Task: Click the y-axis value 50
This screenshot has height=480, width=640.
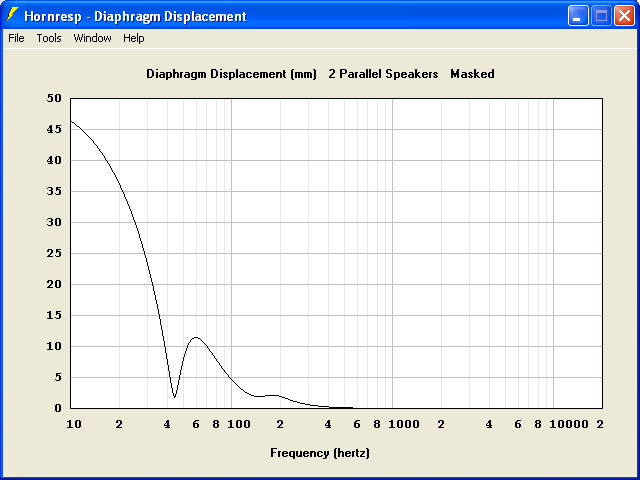Action: (54, 98)
